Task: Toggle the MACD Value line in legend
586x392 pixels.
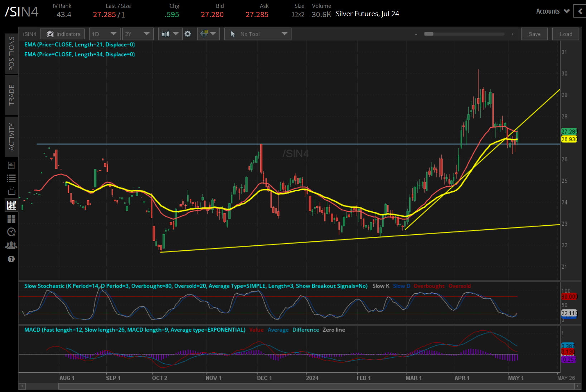Action: coord(256,330)
